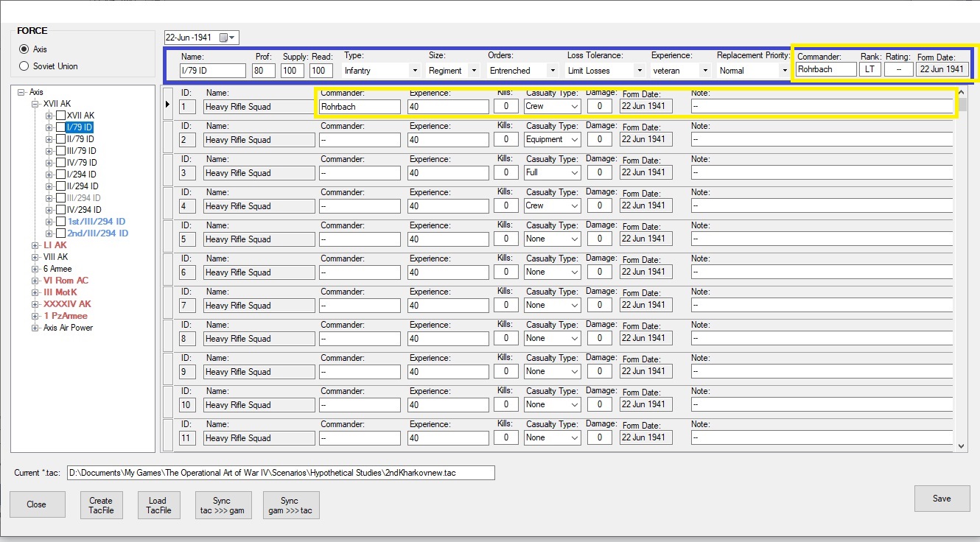Select the grayed III/294 ID tree item

[83, 198]
